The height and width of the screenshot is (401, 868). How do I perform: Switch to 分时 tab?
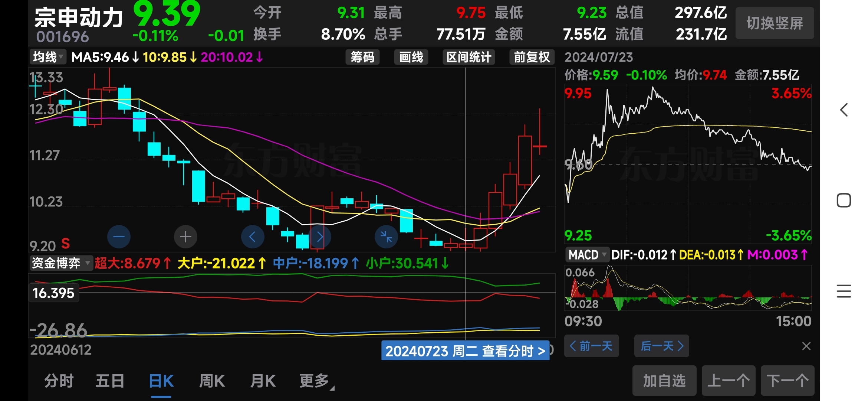[x=59, y=381]
